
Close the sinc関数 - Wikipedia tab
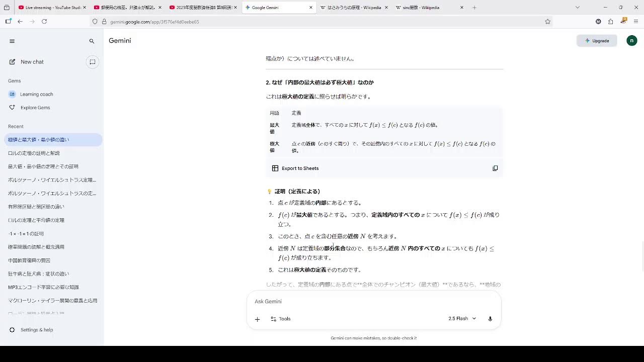coord(462,8)
